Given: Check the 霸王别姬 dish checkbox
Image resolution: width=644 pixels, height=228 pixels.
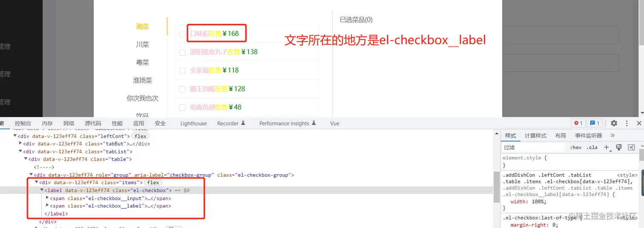Looking at the screenshot, I should click(x=182, y=89).
